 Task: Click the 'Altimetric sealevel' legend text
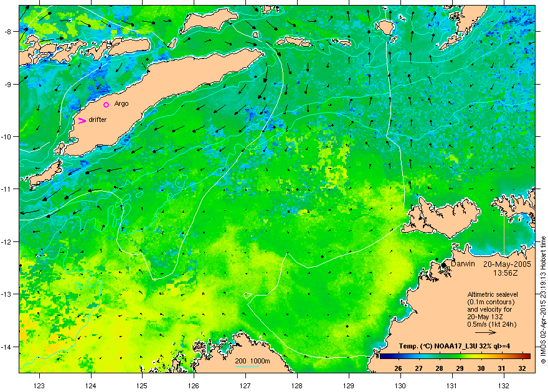click(x=493, y=294)
